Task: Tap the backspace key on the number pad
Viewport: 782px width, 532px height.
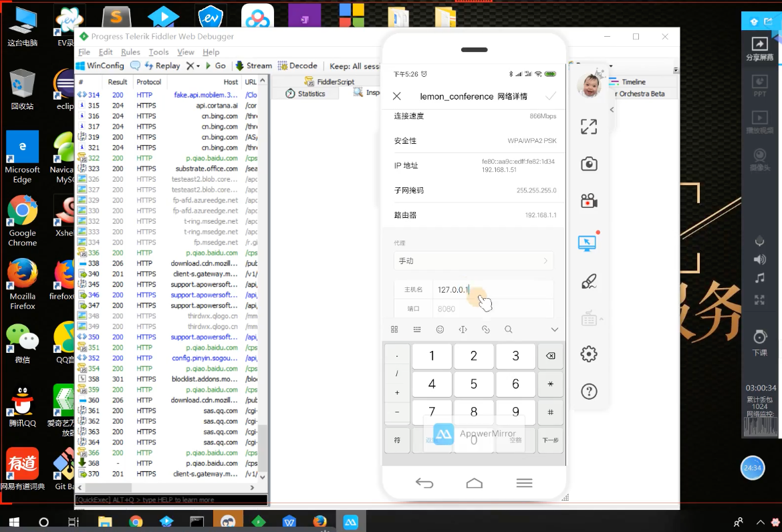Action: 550,356
